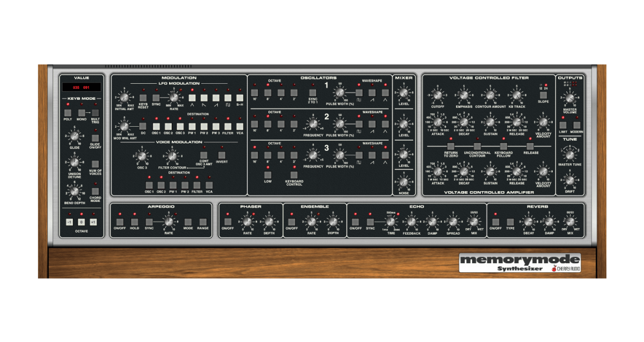Toggle the KEYB RESET switch

pyautogui.click(x=143, y=97)
